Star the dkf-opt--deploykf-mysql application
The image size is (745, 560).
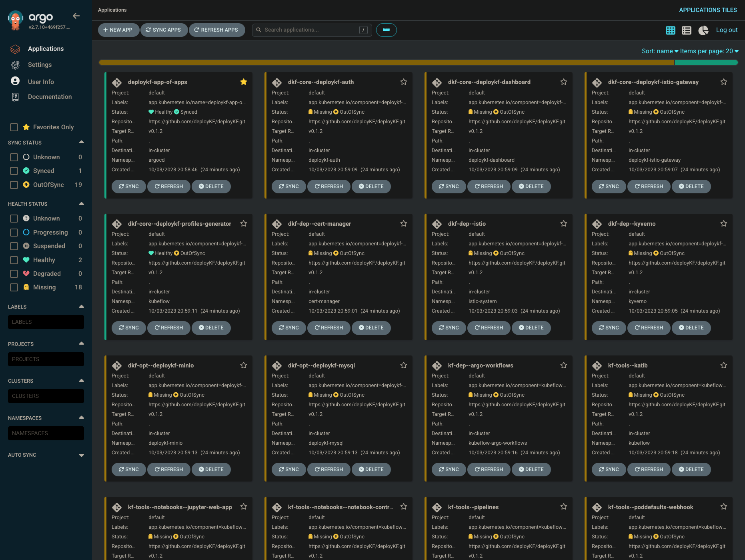click(x=404, y=365)
